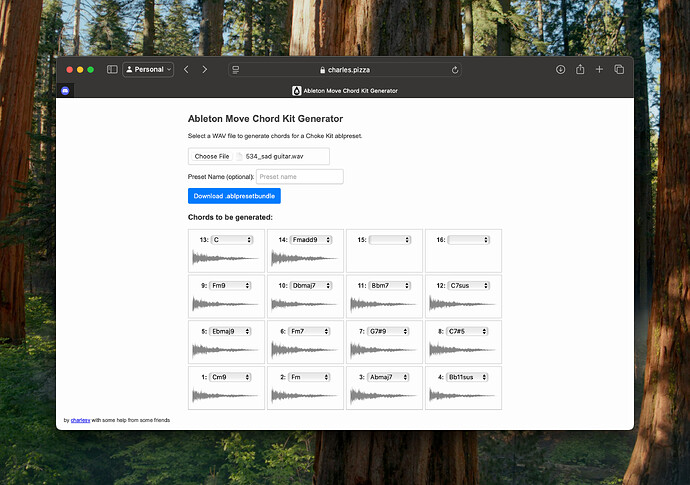Play waveform preview of pad 8
The image size is (690, 485).
coord(463,349)
